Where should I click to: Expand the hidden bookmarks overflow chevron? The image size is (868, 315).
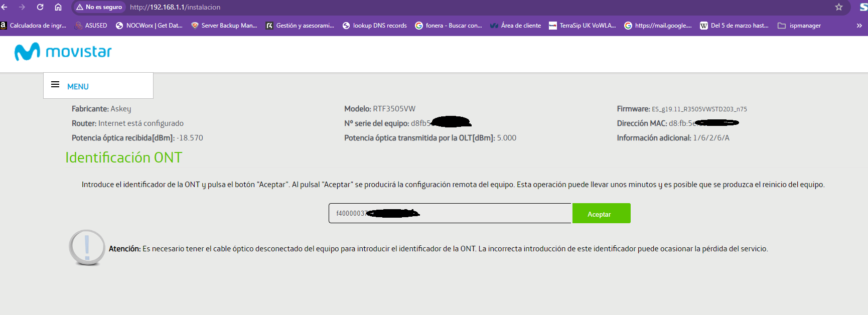click(859, 26)
